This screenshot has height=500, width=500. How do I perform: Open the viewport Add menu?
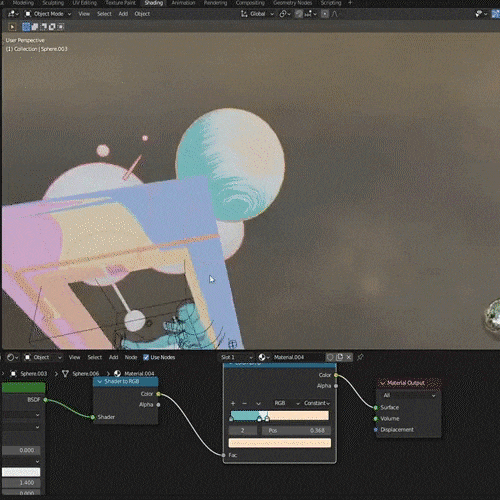coord(123,14)
